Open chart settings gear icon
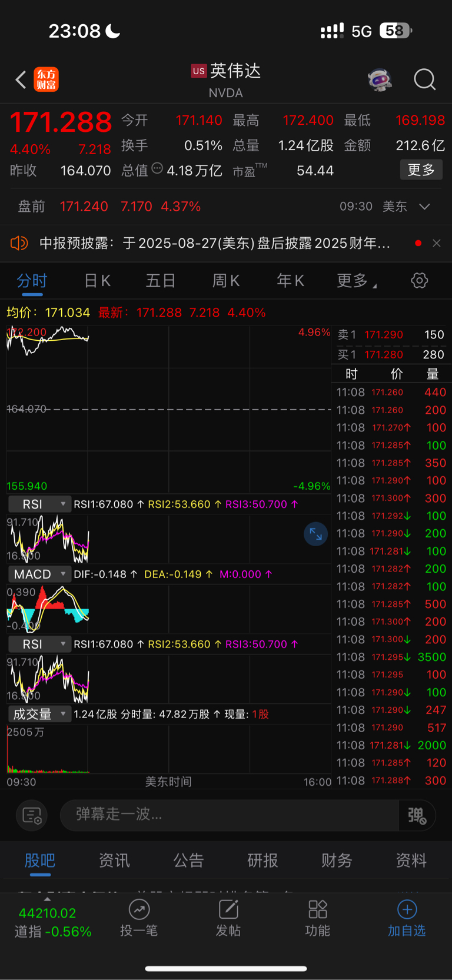Screen dimensions: 452x980 [x=419, y=280]
